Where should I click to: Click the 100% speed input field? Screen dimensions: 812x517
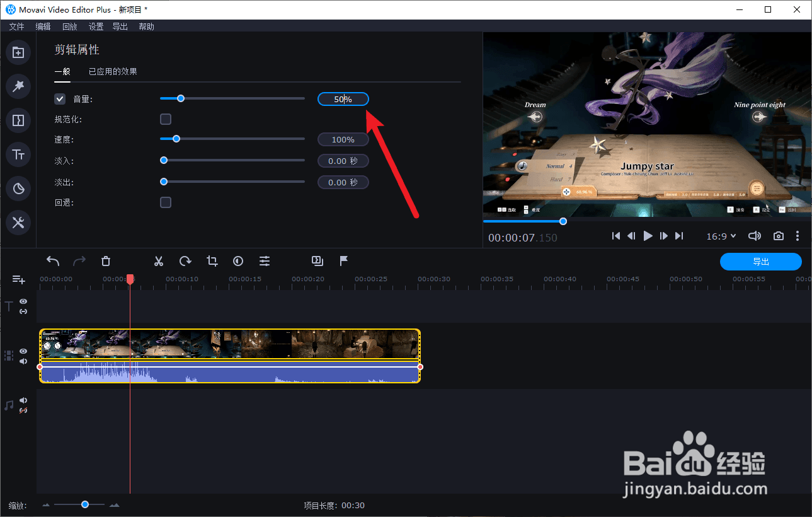pyautogui.click(x=343, y=139)
